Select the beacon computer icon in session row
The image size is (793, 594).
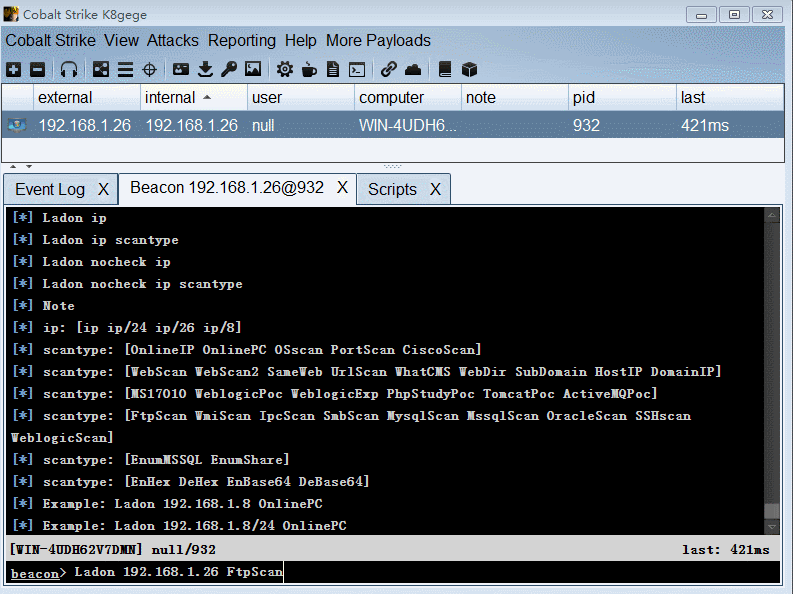point(17,125)
